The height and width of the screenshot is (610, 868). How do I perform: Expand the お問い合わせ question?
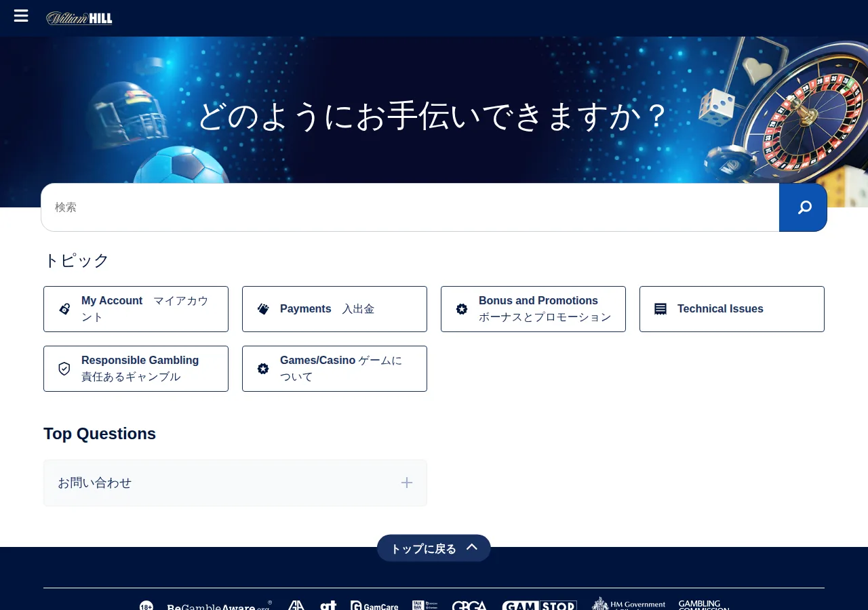[x=235, y=483]
